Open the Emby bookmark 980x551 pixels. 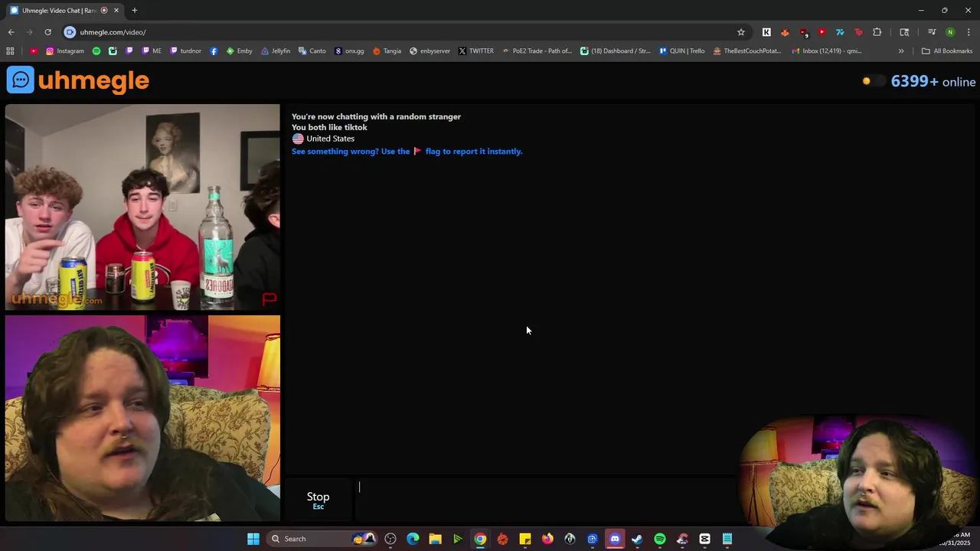pos(239,51)
